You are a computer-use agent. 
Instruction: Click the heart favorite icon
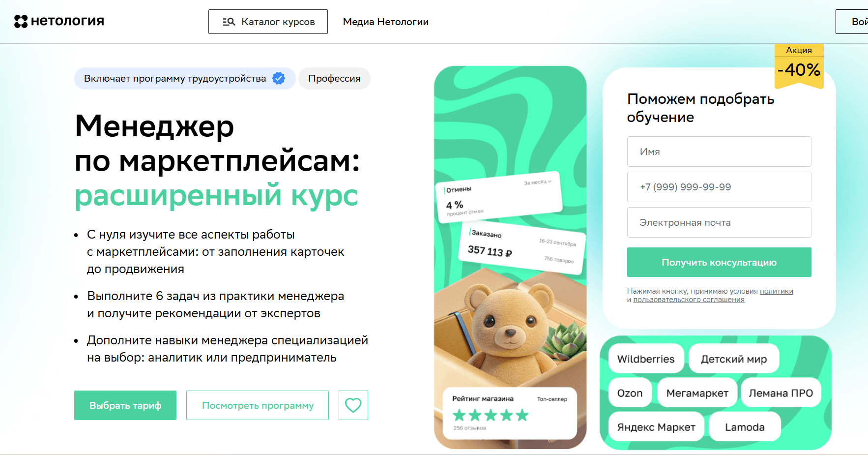(353, 405)
